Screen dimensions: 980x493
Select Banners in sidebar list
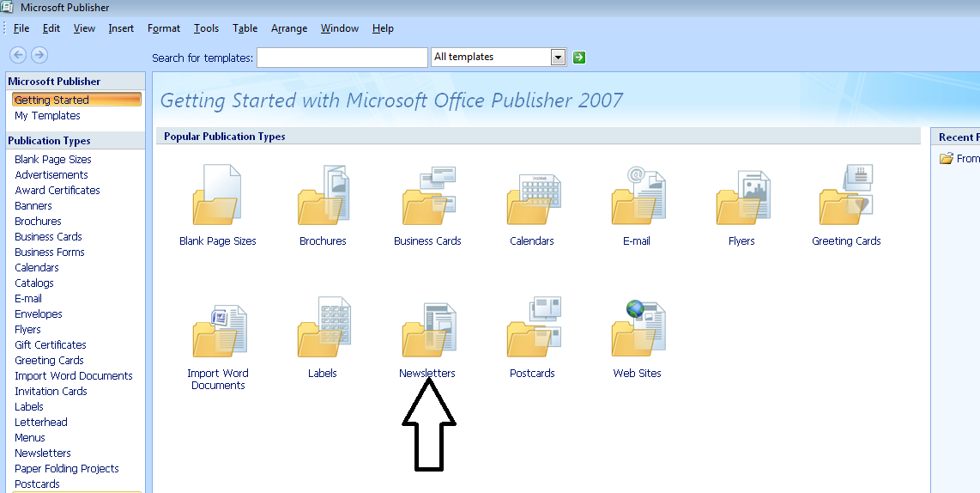click(33, 206)
